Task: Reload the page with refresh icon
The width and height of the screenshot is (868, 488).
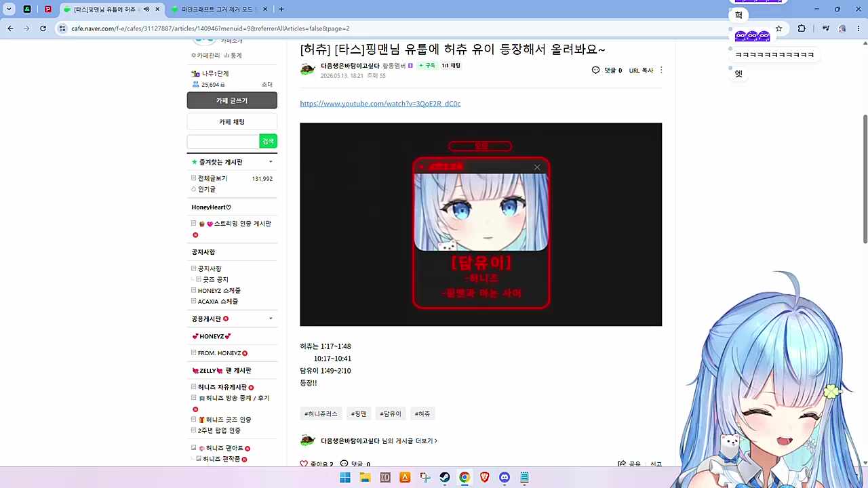Action: point(43,28)
